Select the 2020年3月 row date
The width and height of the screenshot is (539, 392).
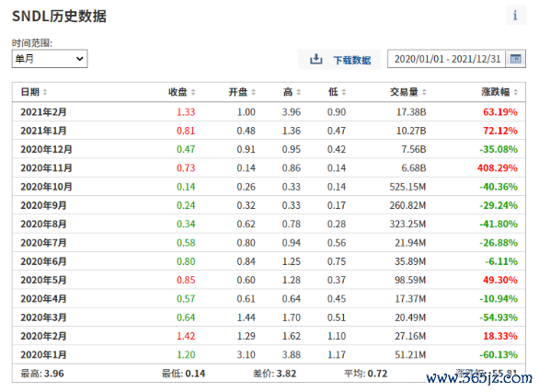click(43, 317)
